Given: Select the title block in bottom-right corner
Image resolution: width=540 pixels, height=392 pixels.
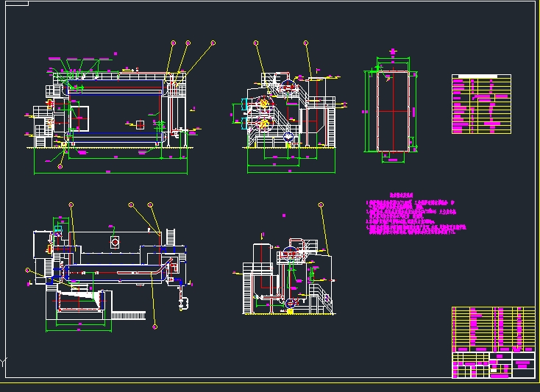Looking at the screenshot, I should 493,364.
